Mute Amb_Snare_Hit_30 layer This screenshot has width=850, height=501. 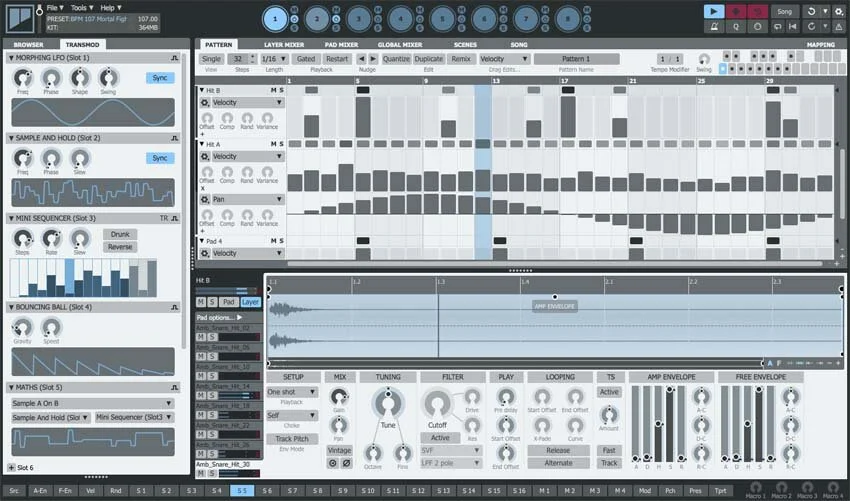[x=201, y=473]
